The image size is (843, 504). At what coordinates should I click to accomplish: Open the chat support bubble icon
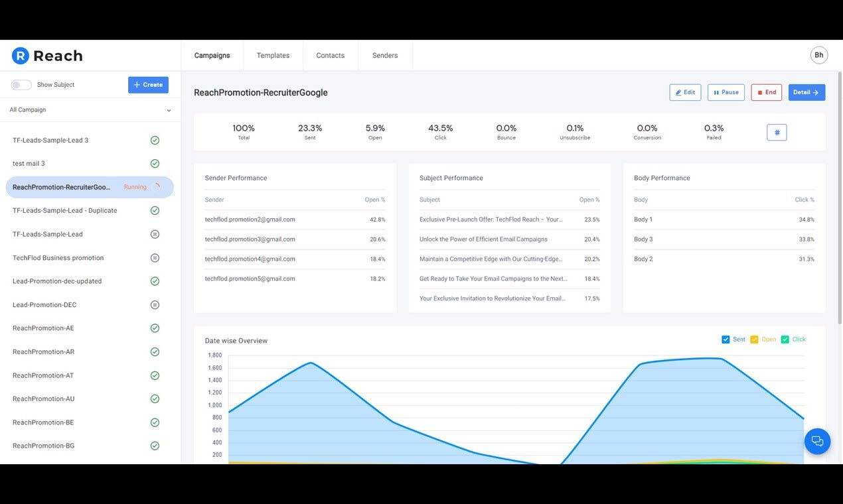coord(817,441)
